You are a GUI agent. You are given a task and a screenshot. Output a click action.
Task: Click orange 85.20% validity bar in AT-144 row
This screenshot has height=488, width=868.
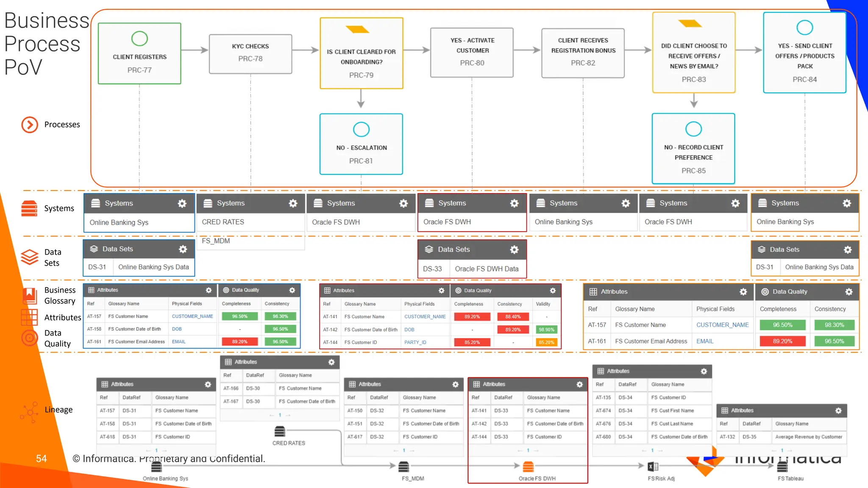[546, 342]
